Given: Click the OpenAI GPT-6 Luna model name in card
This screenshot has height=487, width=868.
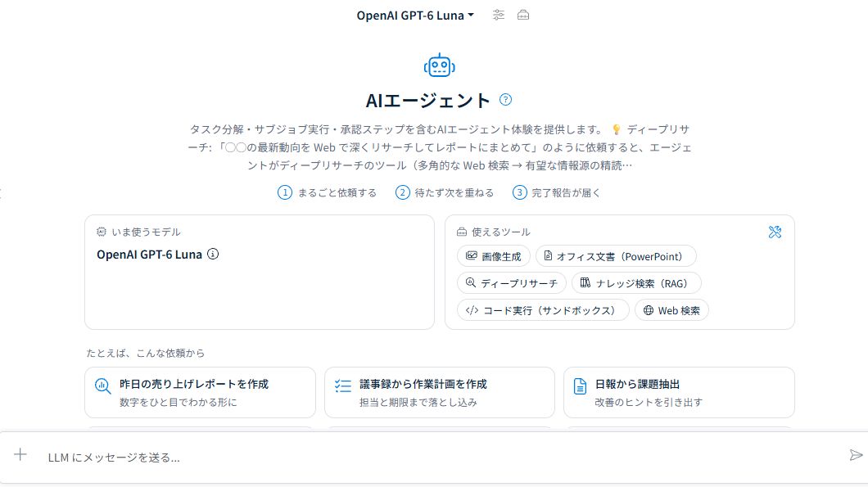Looking at the screenshot, I should coord(150,255).
